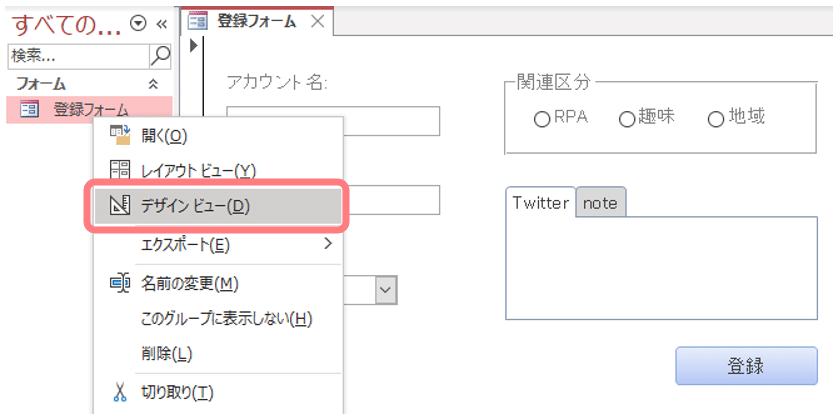Viewport: 839px width, 420px height.
Task: Choose 削除 from the context menu
Action: point(166,353)
